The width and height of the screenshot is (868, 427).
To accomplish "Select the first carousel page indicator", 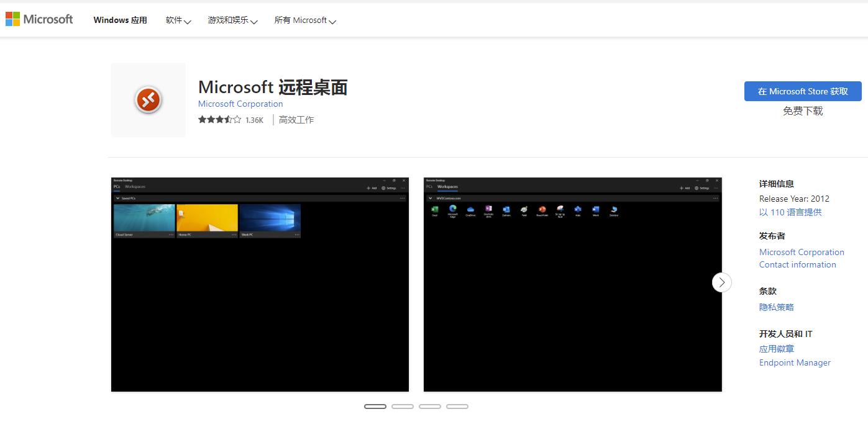I will [x=375, y=407].
